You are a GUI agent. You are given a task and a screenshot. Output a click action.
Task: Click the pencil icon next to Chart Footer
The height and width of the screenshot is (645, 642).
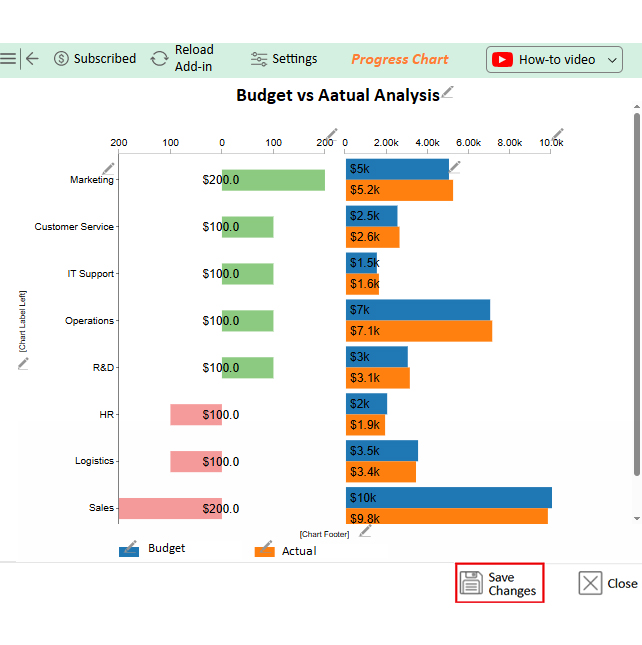[365, 531]
